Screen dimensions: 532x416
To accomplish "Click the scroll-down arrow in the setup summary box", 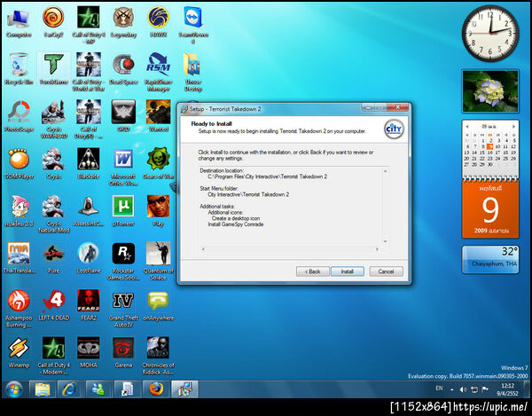I will [x=385, y=241].
